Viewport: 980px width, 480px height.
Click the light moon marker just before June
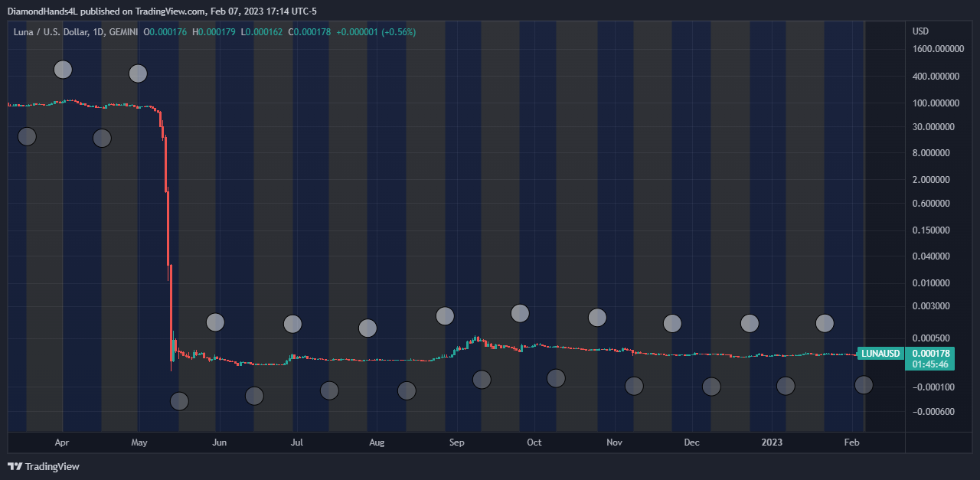[x=215, y=322]
